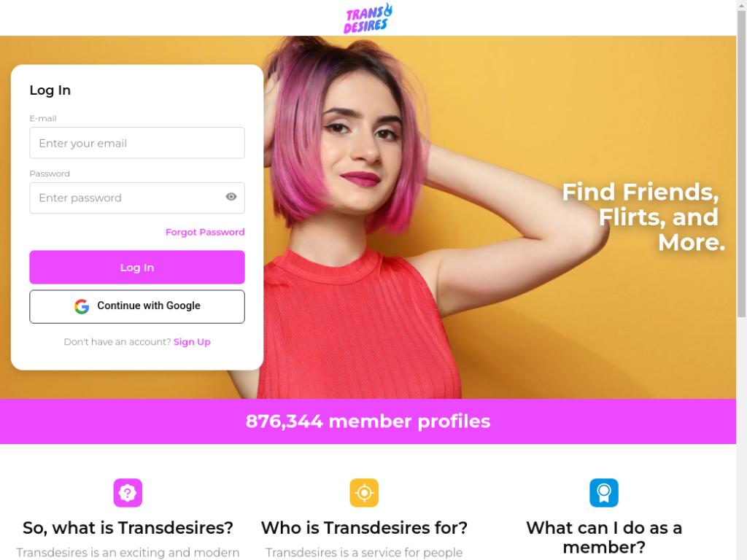Screen dimensions: 747x560
Task: Click the 'Find Friends, Flirts, and More.' tagline
Action: point(643,217)
